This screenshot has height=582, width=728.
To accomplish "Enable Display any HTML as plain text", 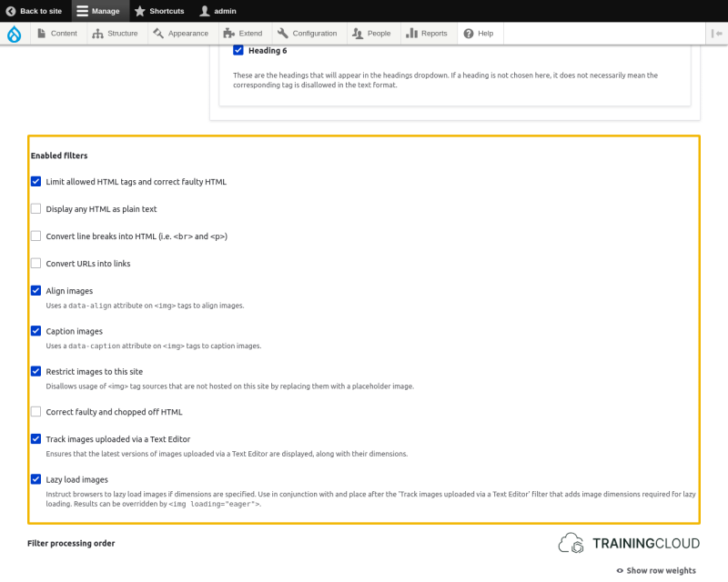I will click(x=35, y=209).
